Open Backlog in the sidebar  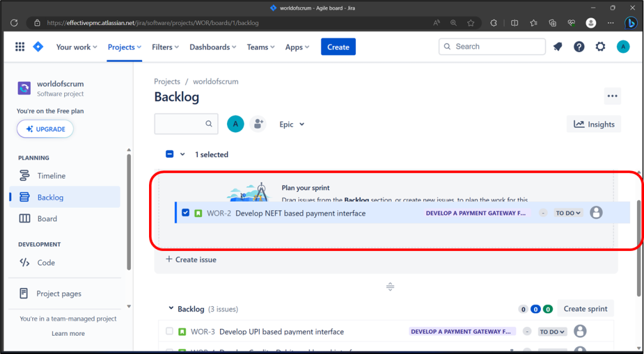(x=65, y=197)
